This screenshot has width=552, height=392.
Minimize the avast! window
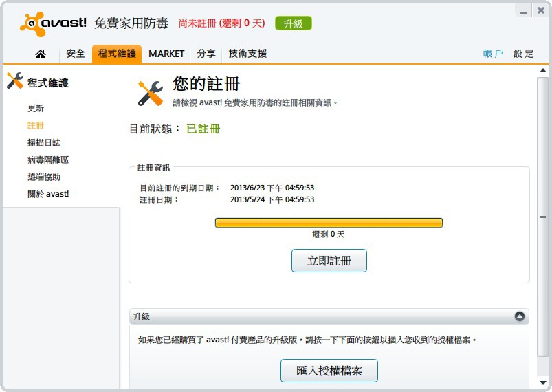pyautogui.click(x=523, y=11)
